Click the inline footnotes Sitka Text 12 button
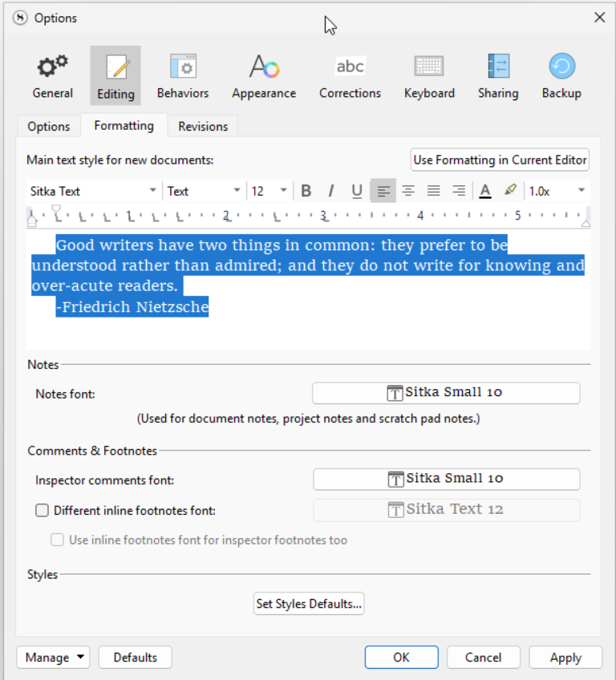Image resolution: width=616 pixels, height=680 pixels. (x=447, y=510)
